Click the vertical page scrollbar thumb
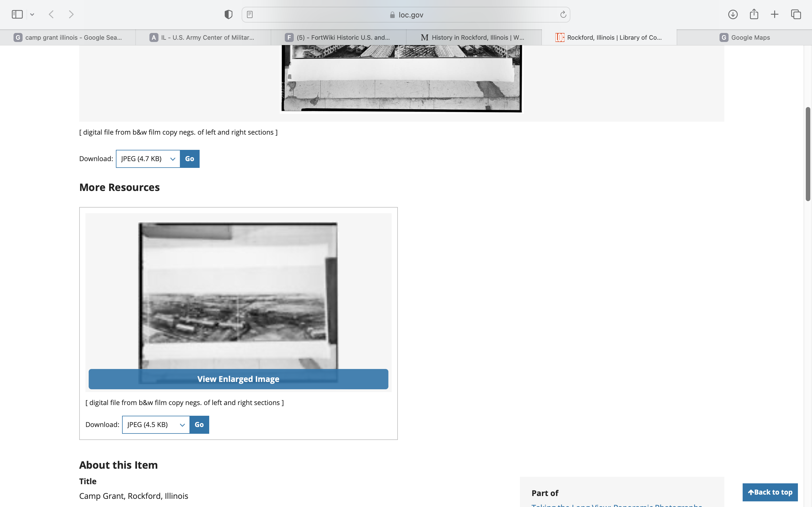Viewport: 812px width, 507px height. 808,154
